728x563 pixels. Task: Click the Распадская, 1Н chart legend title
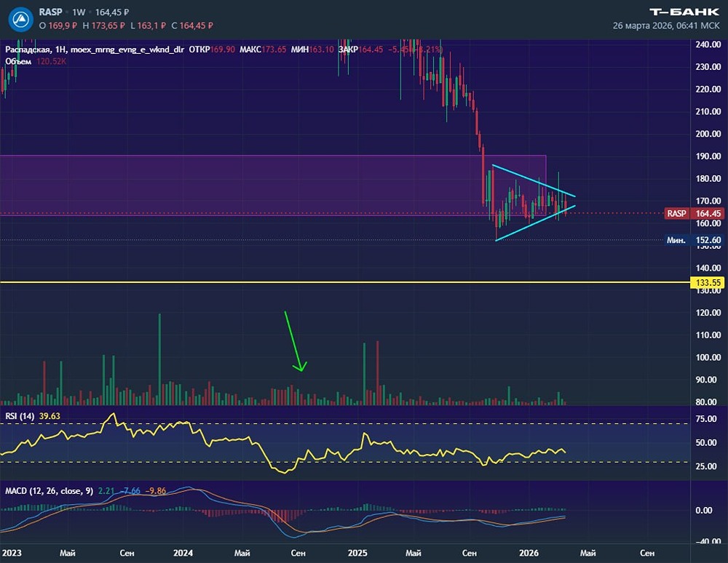[x=35, y=49]
